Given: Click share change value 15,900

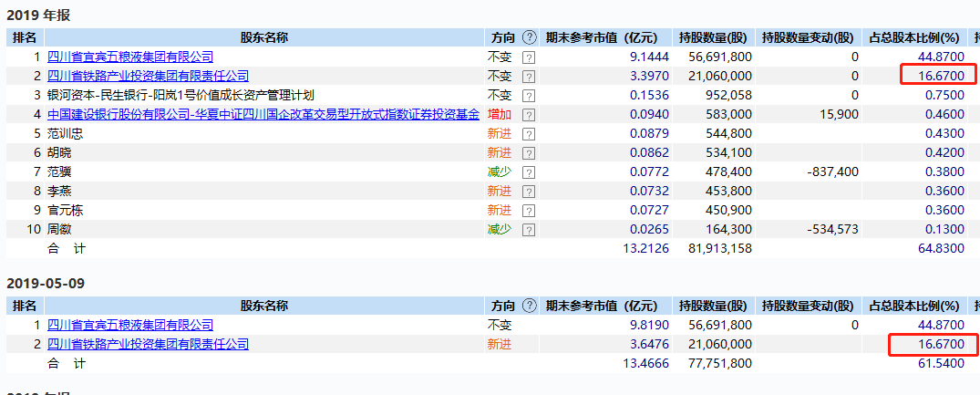Looking at the screenshot, I should click(838, 114).
